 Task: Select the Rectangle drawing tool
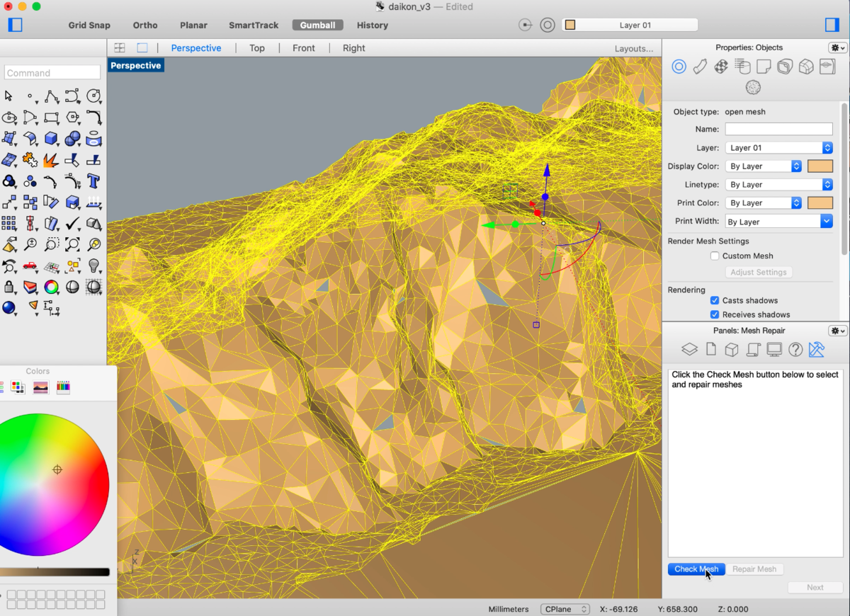(x=51, y=118)
